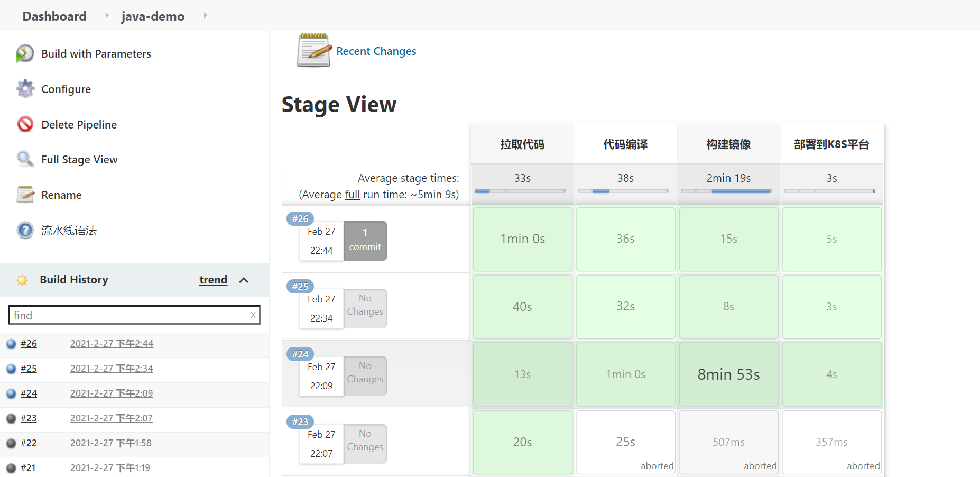Click the blue status ball for build #26

click(11, 344)
